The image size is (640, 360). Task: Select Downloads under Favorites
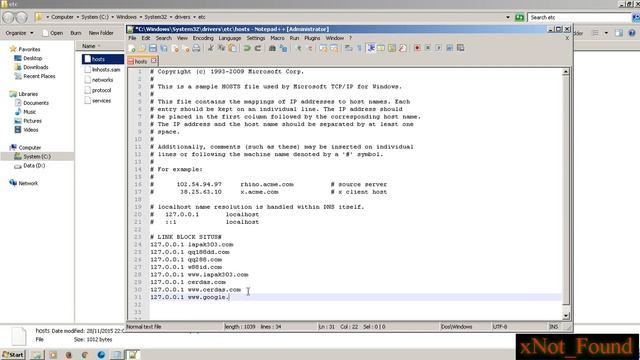(32, 67)
